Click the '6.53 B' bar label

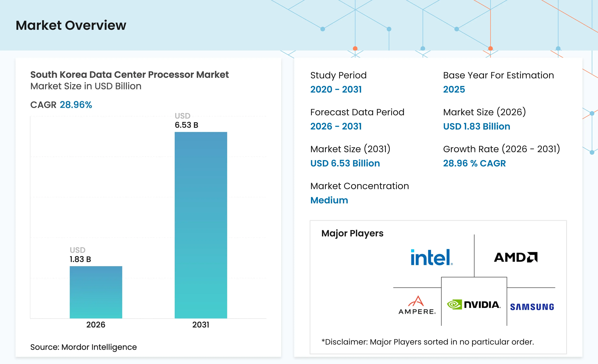tap(186, 125)
